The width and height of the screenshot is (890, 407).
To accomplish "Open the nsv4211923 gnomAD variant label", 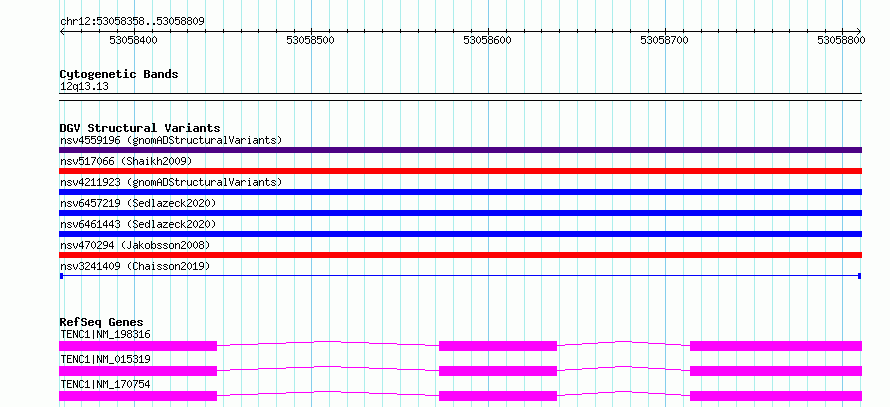I will 171,182.
